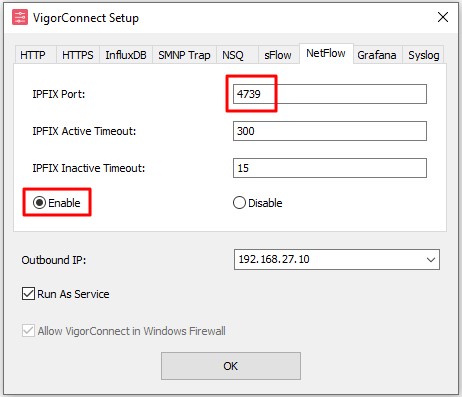Switch to the HTTP tab
Screen dimensions: 462x397
tap(35, 55)
